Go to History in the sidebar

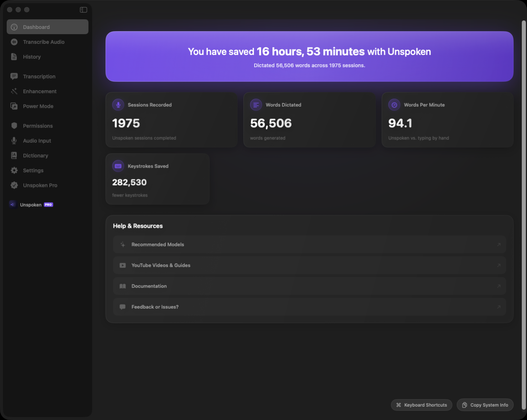coord(48,57)
